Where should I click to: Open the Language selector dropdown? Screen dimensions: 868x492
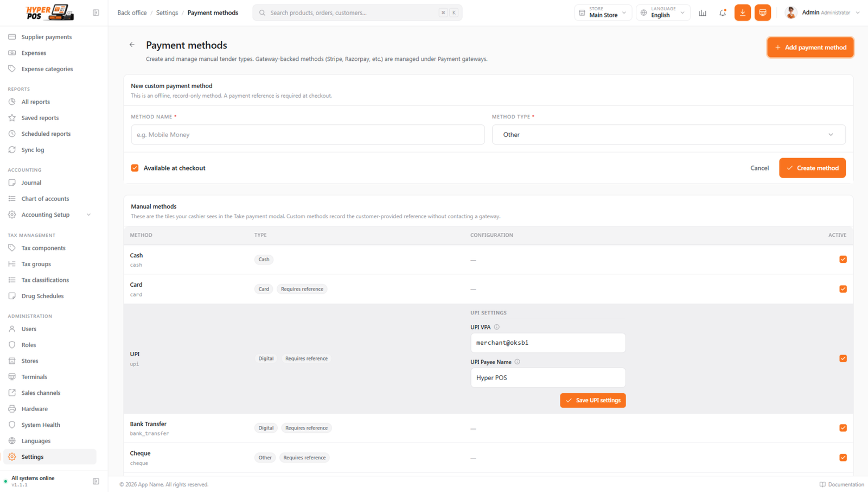pos(663,12)
